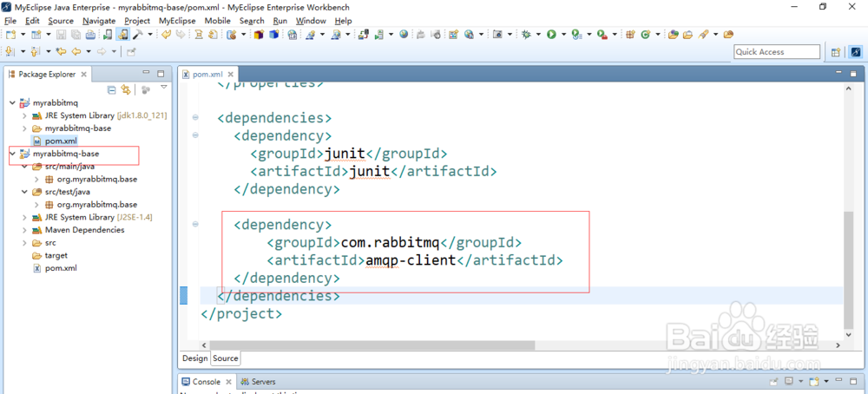The height and width of the screenshot is (394, 868).
Task: Click the Open Perspective icon near Quick Access
Action: (x=836, y=52)
